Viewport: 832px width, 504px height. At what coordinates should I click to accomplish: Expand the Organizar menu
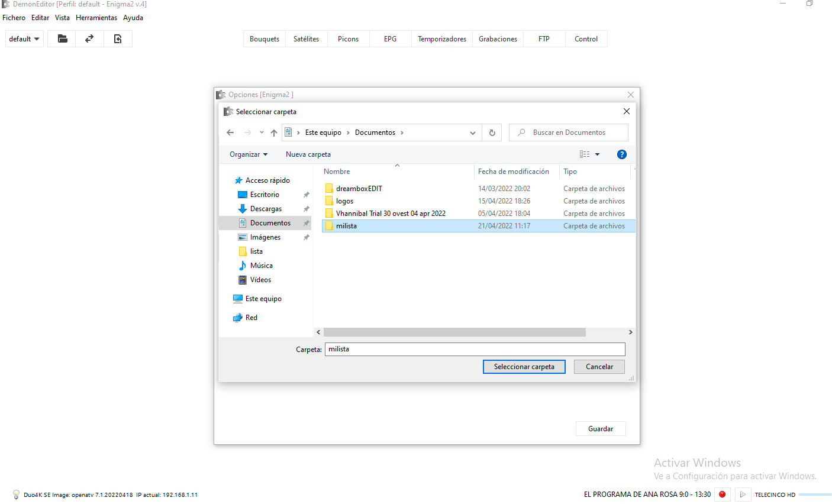coord(249,154)
